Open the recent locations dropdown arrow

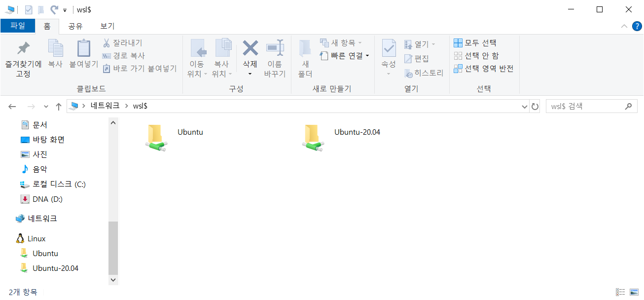pos(46,106)
